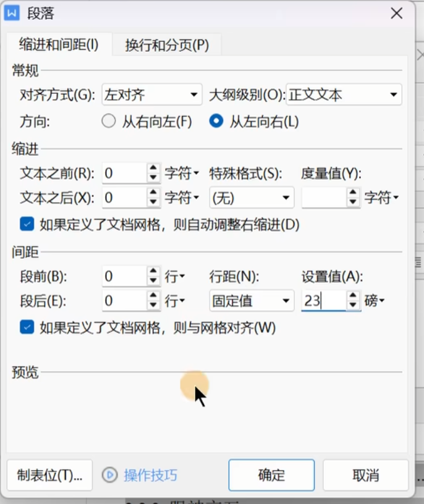Viewport: 424px width, 504px height.
Task: Click the 制表位(T)... button
Action: click(x=49, y=475)
